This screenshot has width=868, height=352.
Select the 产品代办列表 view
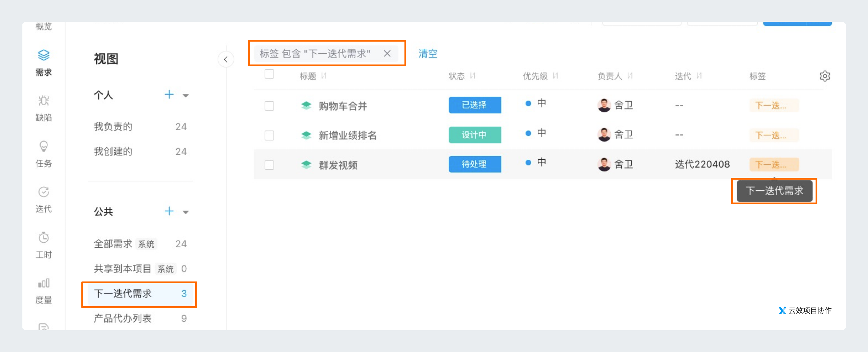click(x=140, y=318)
